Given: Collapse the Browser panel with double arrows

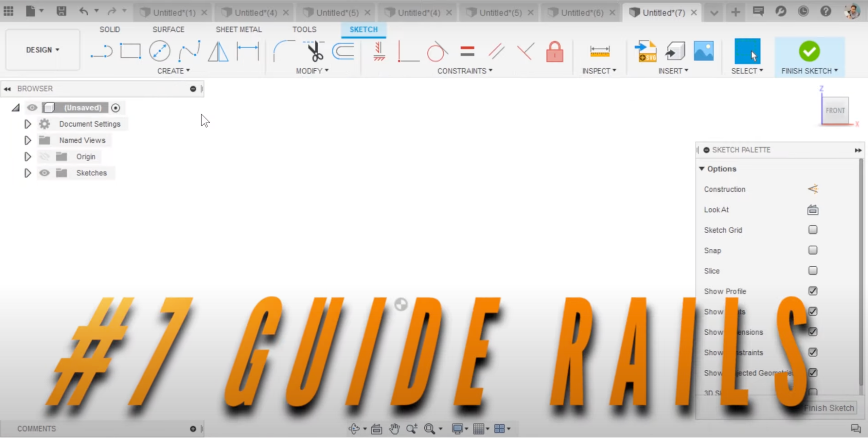Looking at the screenshot, I should point(7,89).
